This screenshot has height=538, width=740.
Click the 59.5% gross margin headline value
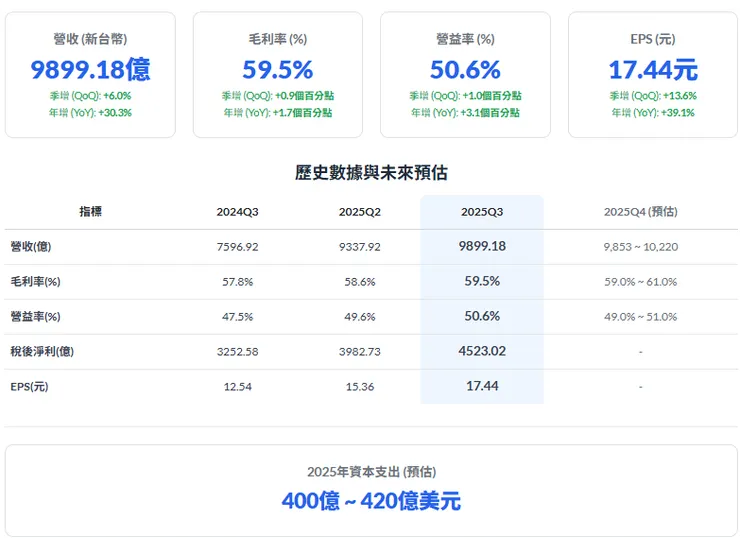point(278,69)
